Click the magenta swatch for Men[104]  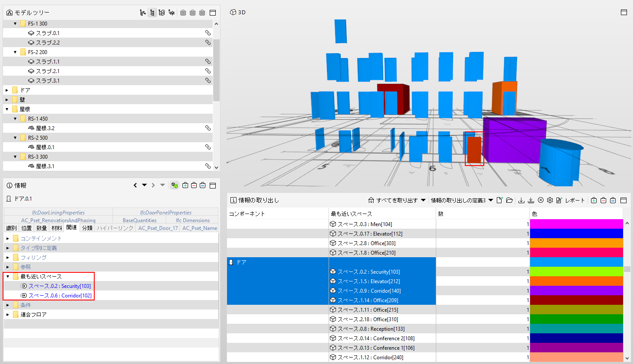[576, 224]
